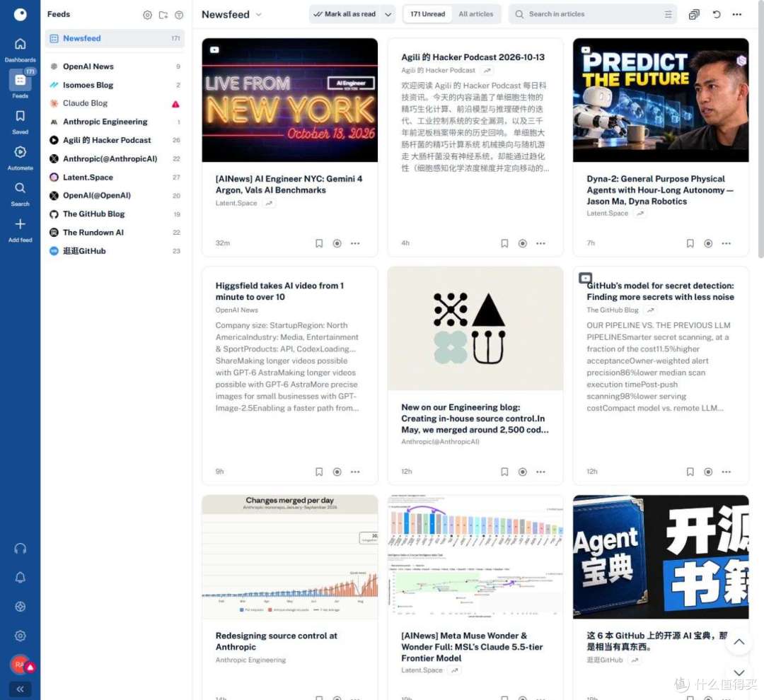Viewport: 764px width, 700px height.
Task: Open the top-right more options menu
Action: (736, 15)
